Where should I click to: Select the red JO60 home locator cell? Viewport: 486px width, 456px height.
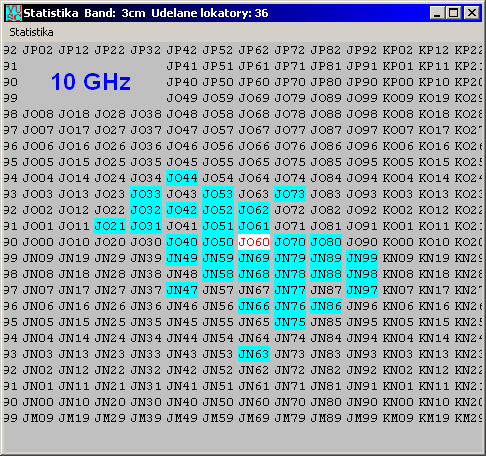click(x=254, y=242)
